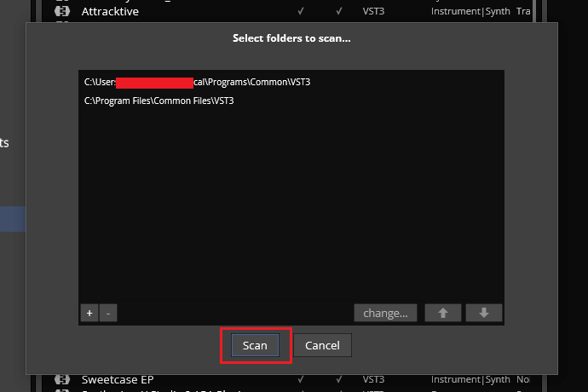The image size is (588, 392).
Task: Select the Sweetcase EP plugin name
Action: pos(117,379)
